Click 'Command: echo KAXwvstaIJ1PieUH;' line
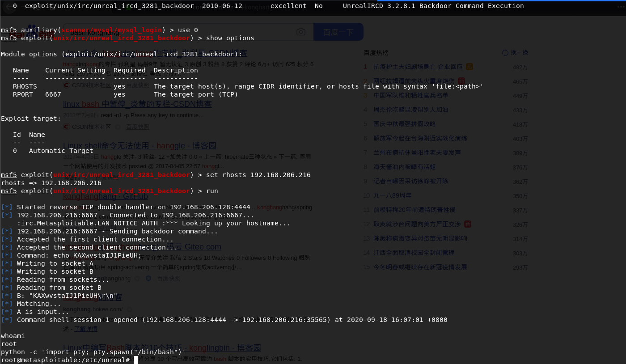Screen dimensions: 626x364 tap(71, 255)
